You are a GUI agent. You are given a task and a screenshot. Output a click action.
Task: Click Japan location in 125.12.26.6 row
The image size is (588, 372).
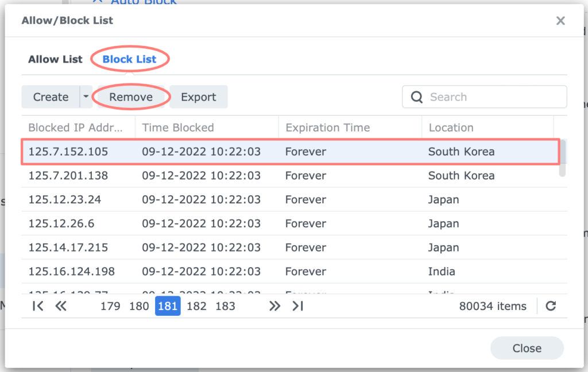444,223
